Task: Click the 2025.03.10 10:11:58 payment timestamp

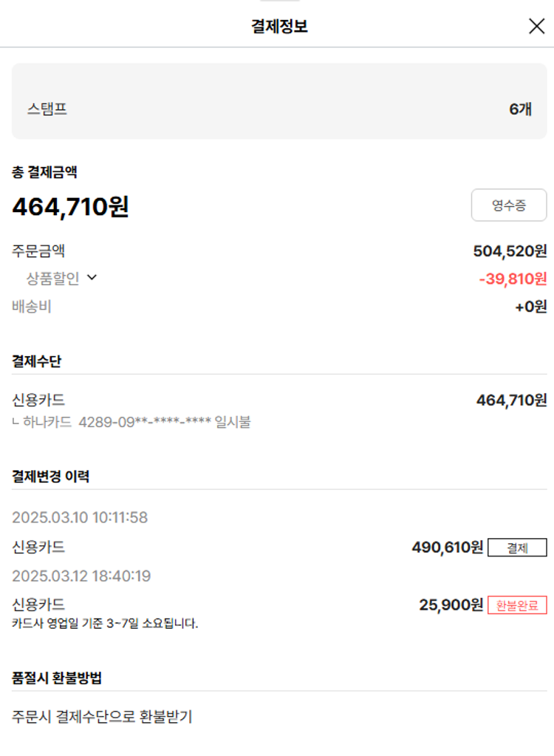Action: pos(80,517)
